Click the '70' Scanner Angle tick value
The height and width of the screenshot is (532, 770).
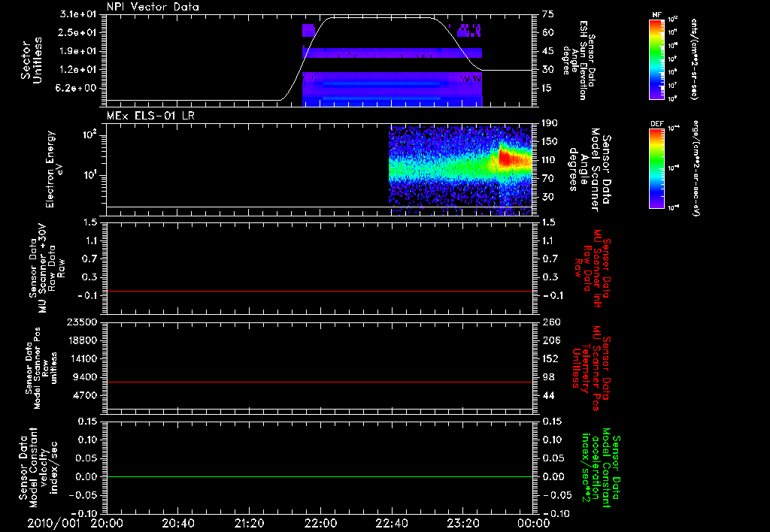coord(548,179)
